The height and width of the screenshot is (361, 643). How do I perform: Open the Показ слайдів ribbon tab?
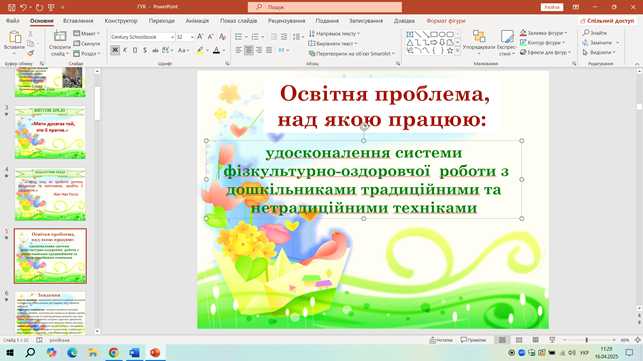coord(238,21)
